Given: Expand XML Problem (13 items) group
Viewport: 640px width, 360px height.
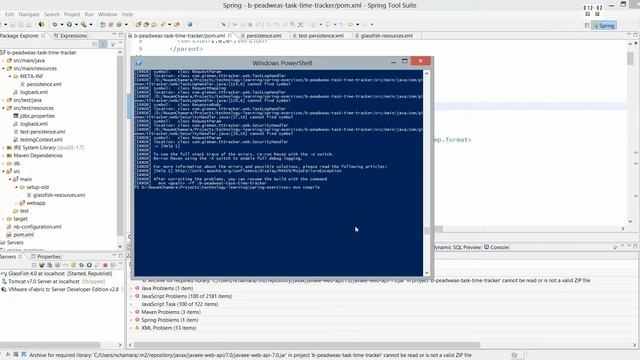Looking at the screenshot, I should pos(131,328).
